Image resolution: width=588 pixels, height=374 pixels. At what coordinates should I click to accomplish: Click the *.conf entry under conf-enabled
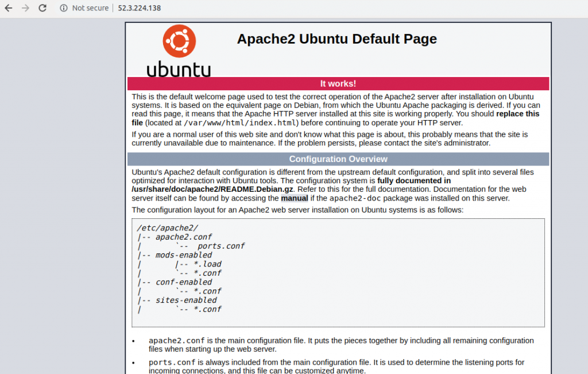click(x=207, y=291)
